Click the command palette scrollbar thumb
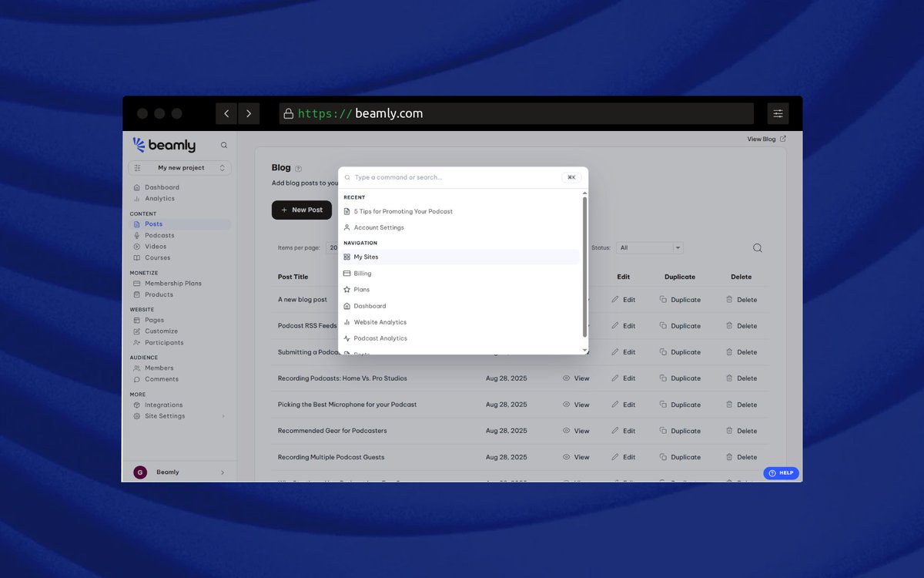This screenshot has width=924, height=578. (584, 266)
